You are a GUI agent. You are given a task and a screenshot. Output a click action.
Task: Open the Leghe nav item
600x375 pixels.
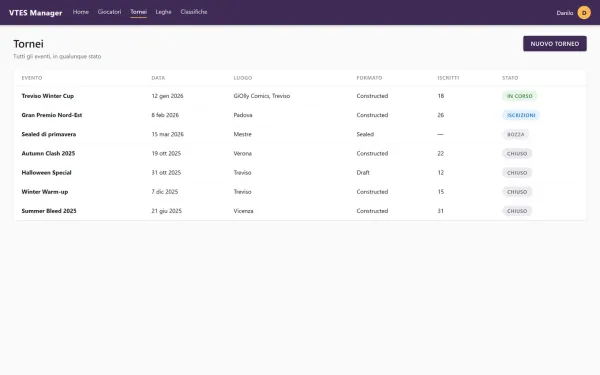(x=163, y=12)
